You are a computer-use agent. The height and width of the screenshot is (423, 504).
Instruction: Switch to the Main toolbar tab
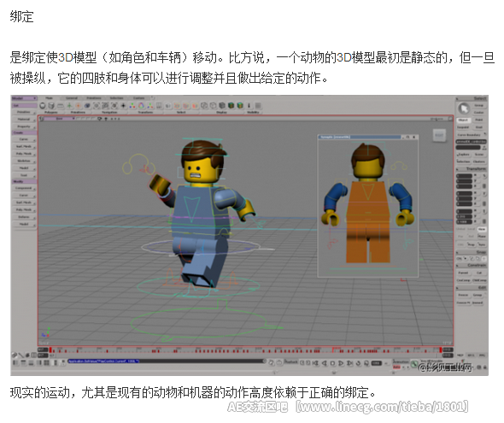(x=50, y=98)
